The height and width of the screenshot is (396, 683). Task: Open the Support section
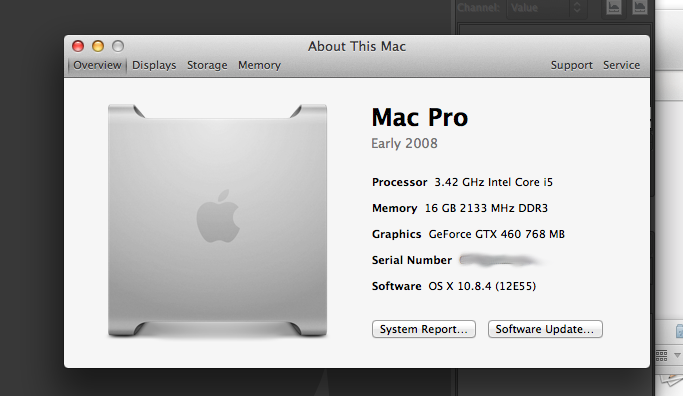[x=571, y=65]
